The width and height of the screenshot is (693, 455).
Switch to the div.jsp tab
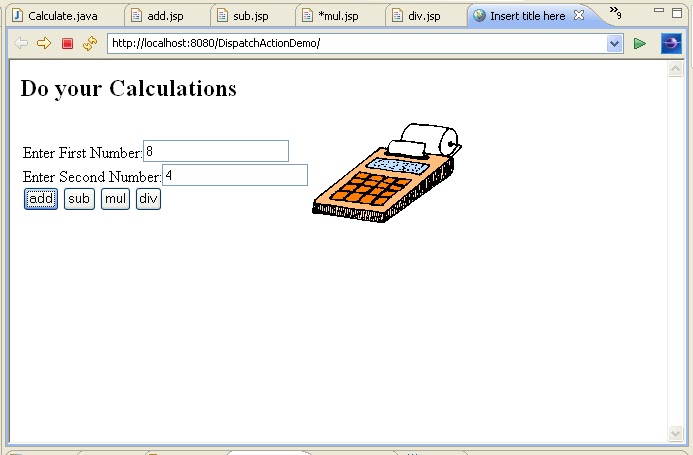pyautogui.click(x=417, y=16)
